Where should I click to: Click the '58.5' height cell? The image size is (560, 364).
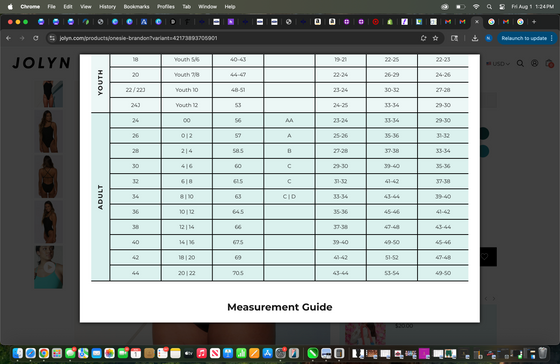pyautogui.click(x=238, y=151)
